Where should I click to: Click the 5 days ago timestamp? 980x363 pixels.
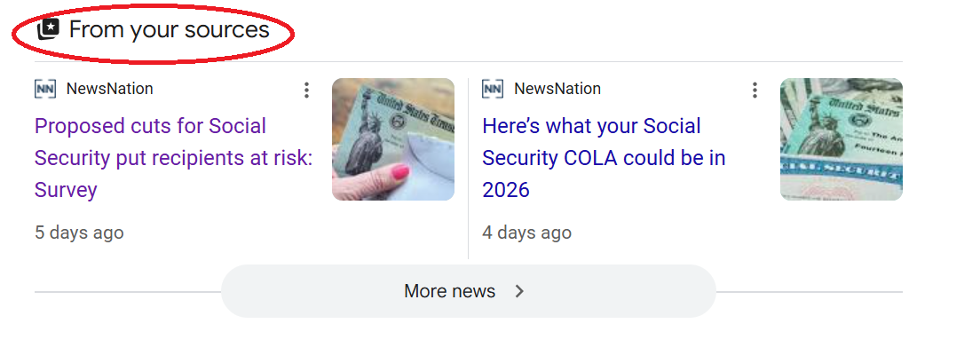pos(79,233)
